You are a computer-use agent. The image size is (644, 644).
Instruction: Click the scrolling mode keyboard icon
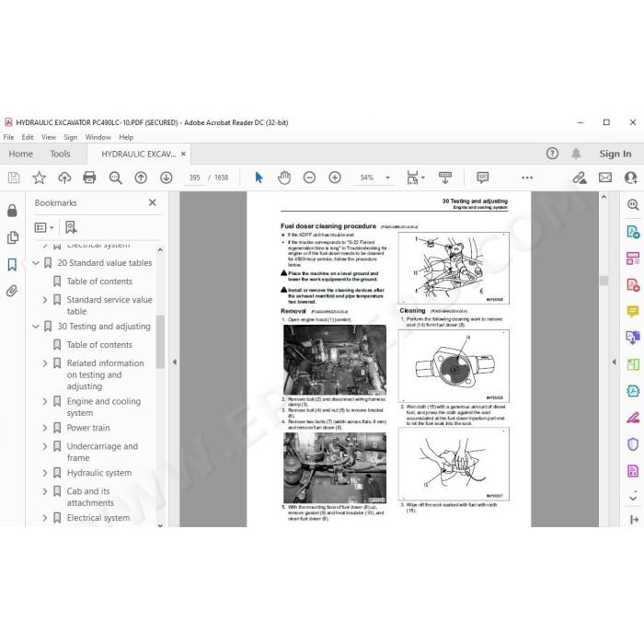click(444, 178)
